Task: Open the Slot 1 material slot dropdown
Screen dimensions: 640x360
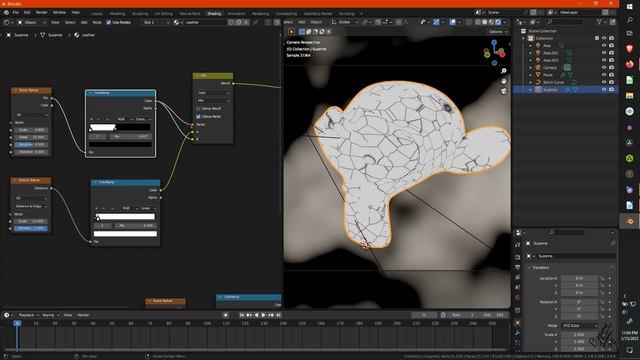Action: (x=156, y=22)
